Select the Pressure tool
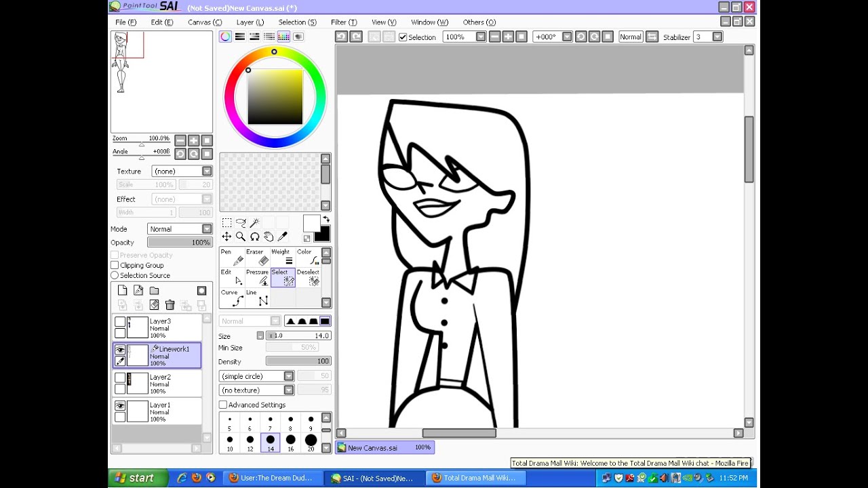The width and height of the screenshot is (868, 488). [x=257, y=278]
